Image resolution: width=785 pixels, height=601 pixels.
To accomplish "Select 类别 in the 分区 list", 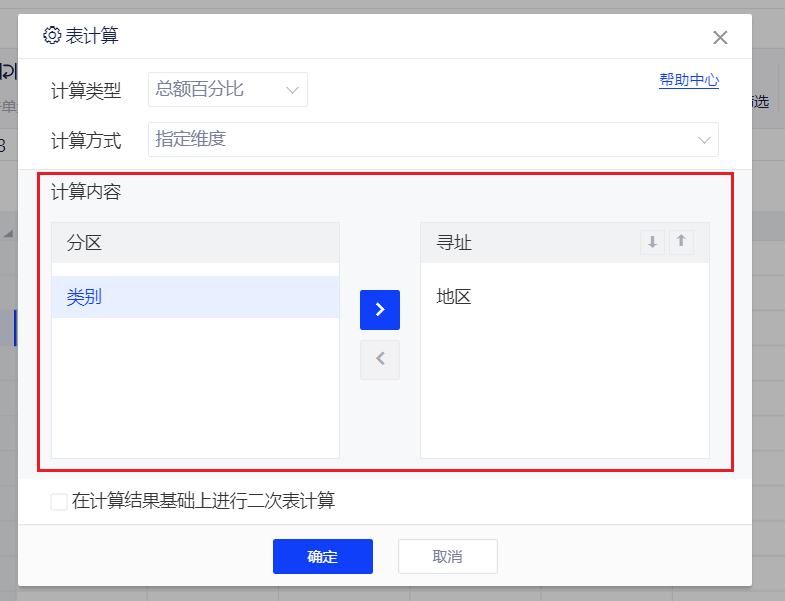I will [195, 297].
